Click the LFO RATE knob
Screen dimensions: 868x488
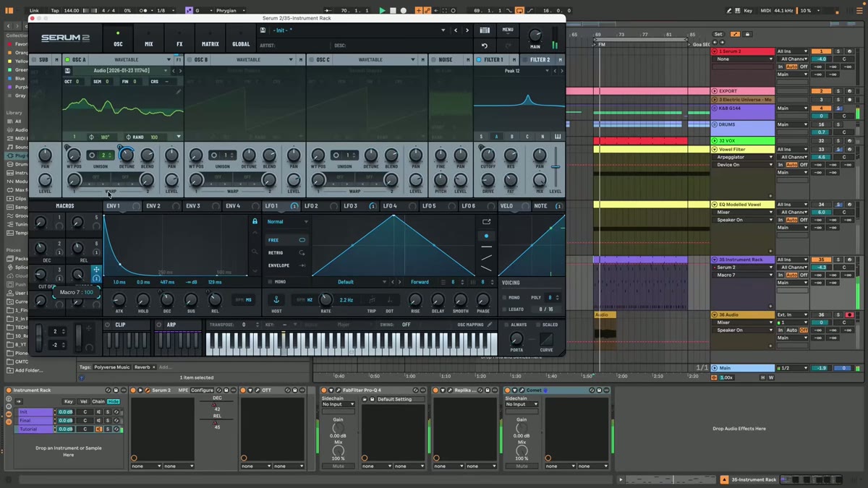pos(325,300)
